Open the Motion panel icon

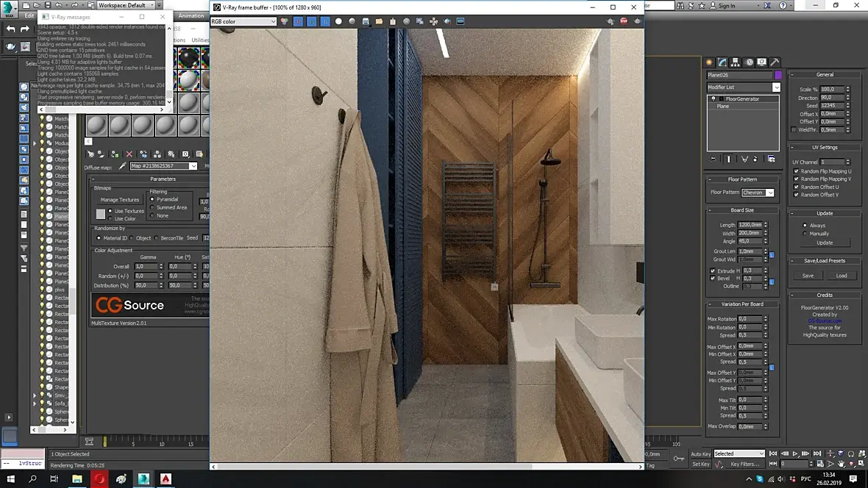click(749, 62)
